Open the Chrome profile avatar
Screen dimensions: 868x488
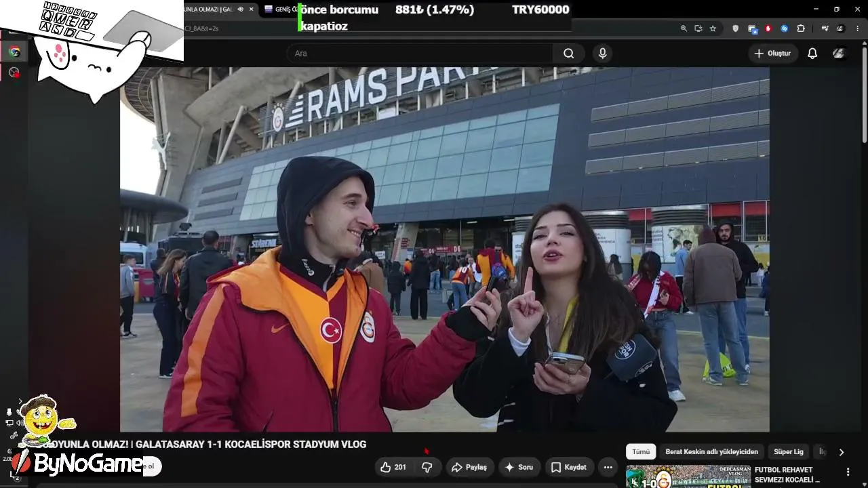841,28
